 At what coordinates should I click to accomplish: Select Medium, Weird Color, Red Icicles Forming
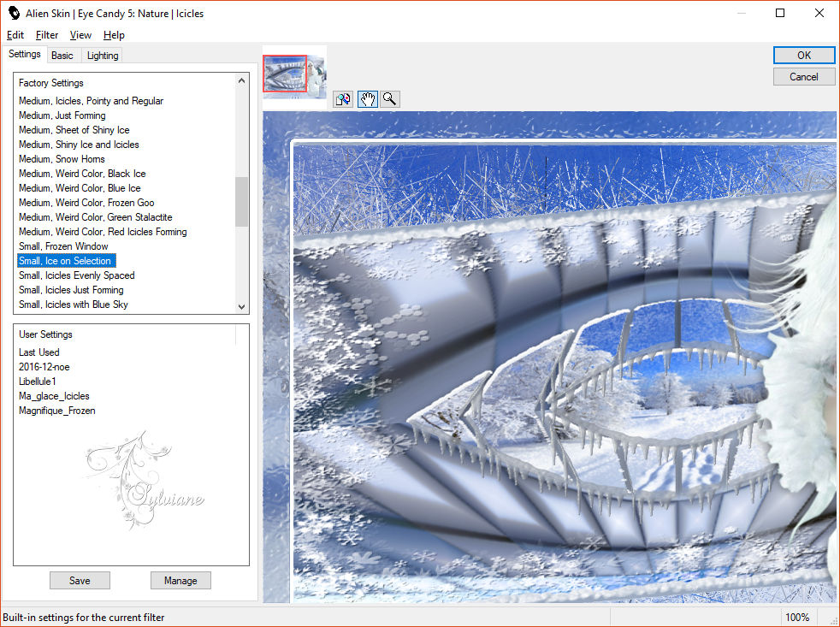(103, 232)
